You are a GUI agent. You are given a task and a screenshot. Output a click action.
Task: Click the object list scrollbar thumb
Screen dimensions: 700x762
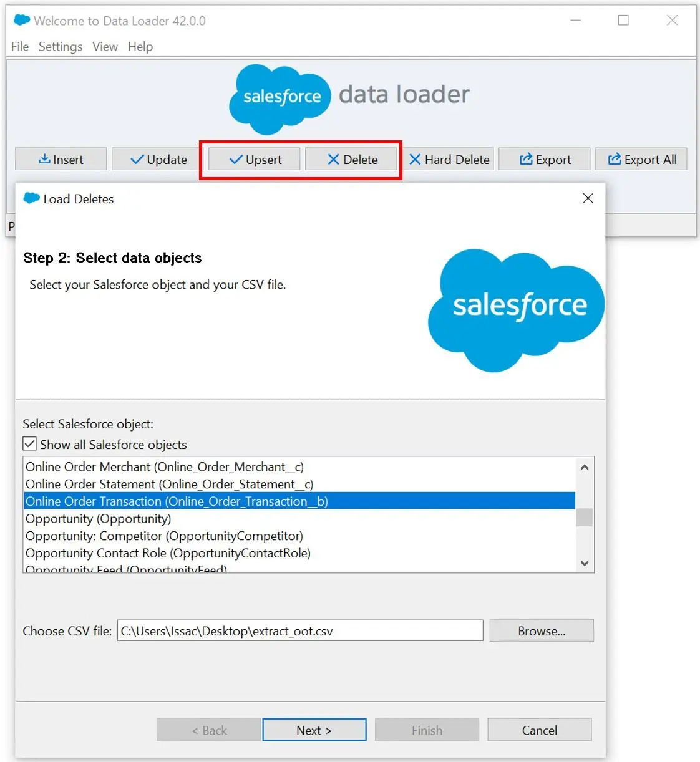585,518
